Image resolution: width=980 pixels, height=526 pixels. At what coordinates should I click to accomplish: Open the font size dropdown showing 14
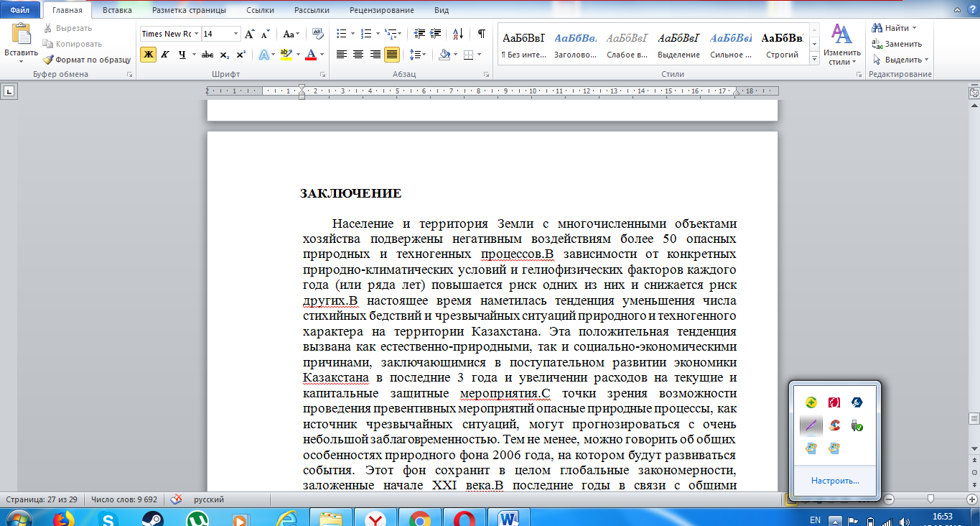[x=236, y=34]
